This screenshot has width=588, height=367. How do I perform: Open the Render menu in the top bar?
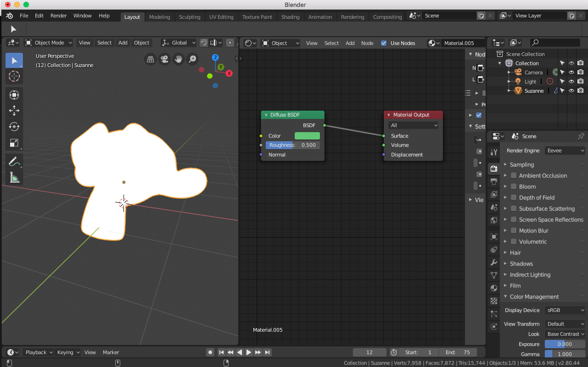pos(58,15)
